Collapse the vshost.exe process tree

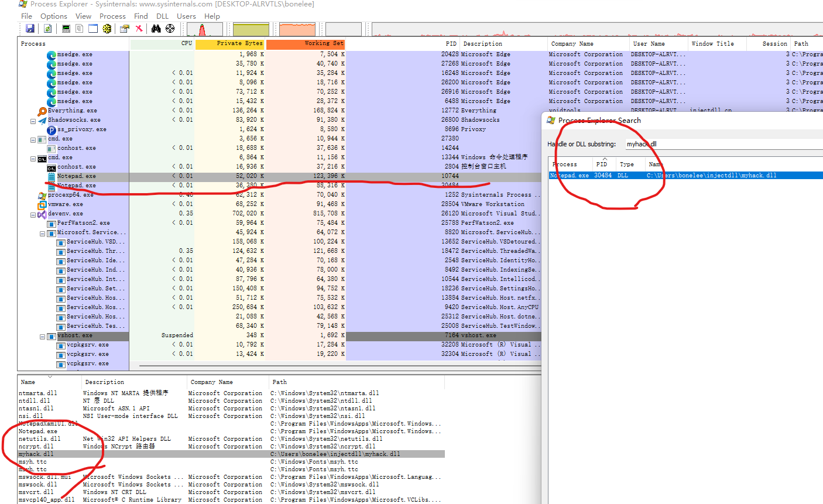(43, 337)
